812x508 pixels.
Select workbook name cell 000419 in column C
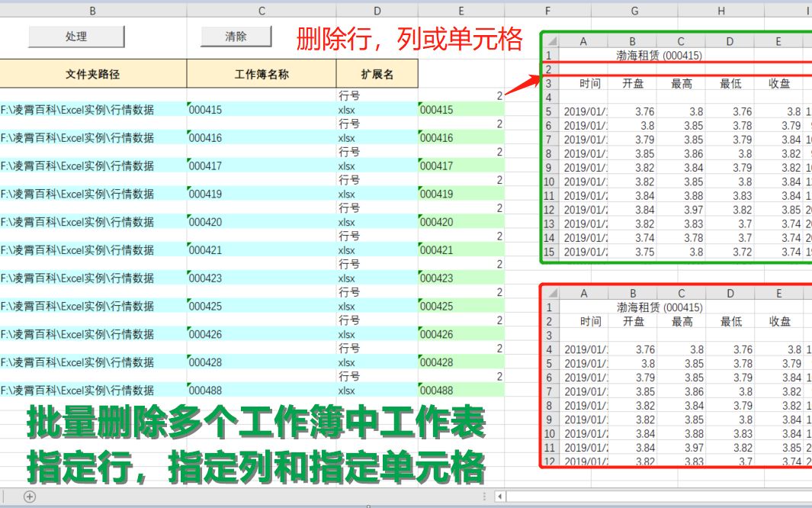coord(262,193)
